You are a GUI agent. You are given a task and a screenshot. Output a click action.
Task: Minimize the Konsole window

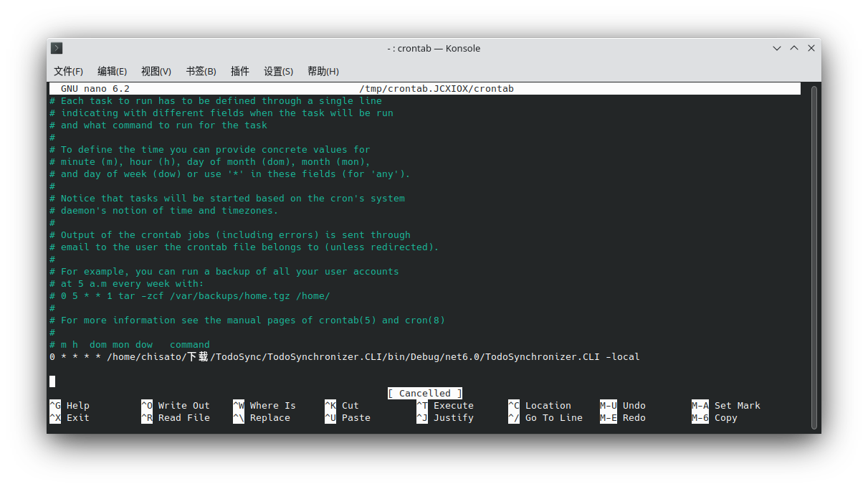[x=777, y=48]
